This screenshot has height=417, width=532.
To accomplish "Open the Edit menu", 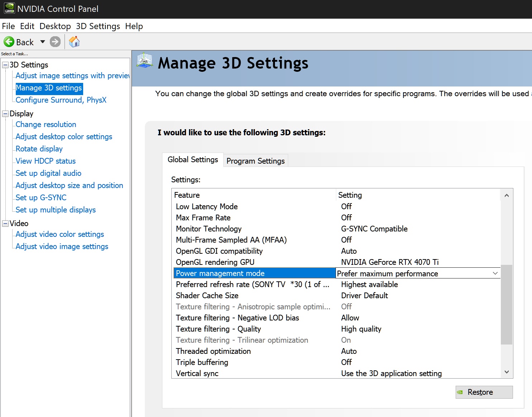I will point(27,26).
